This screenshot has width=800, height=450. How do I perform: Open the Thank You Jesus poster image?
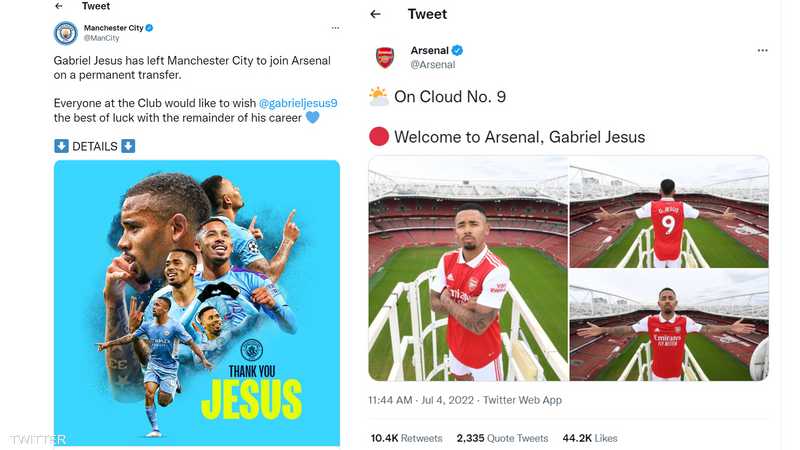pos(196,302)
